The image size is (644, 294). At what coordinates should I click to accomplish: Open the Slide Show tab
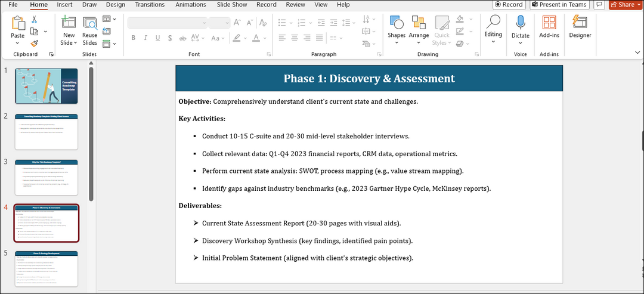[231, 5]
